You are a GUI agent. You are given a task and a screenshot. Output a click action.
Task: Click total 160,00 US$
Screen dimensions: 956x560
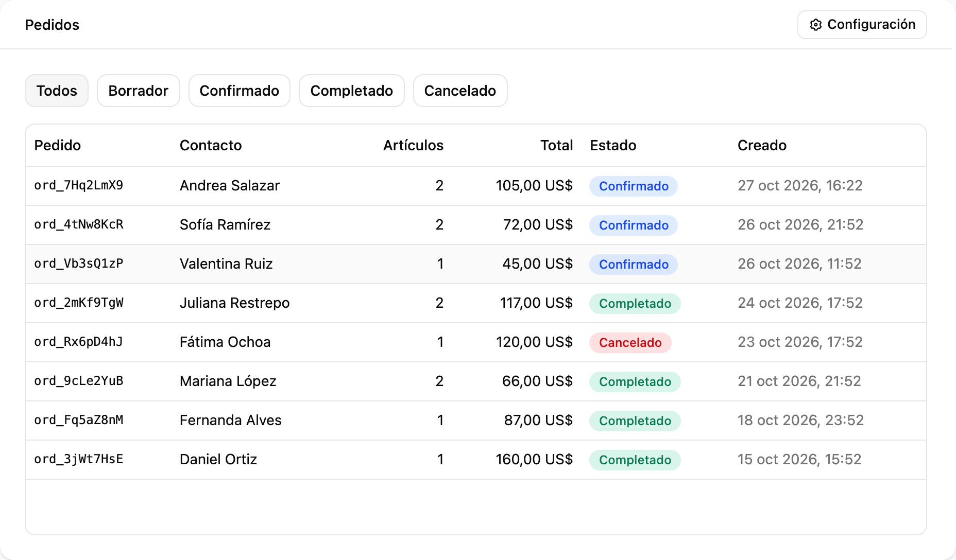534,459
